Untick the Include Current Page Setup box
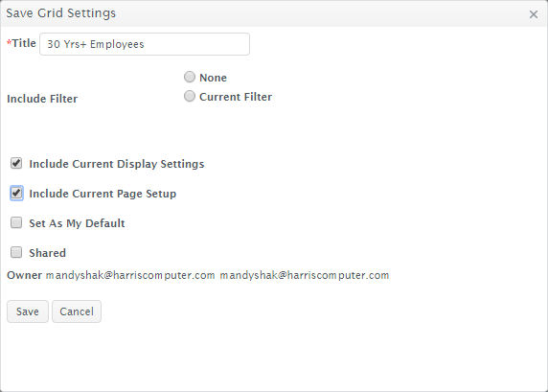Viewport: 548px width, 392px height. (x=16, y=193)
